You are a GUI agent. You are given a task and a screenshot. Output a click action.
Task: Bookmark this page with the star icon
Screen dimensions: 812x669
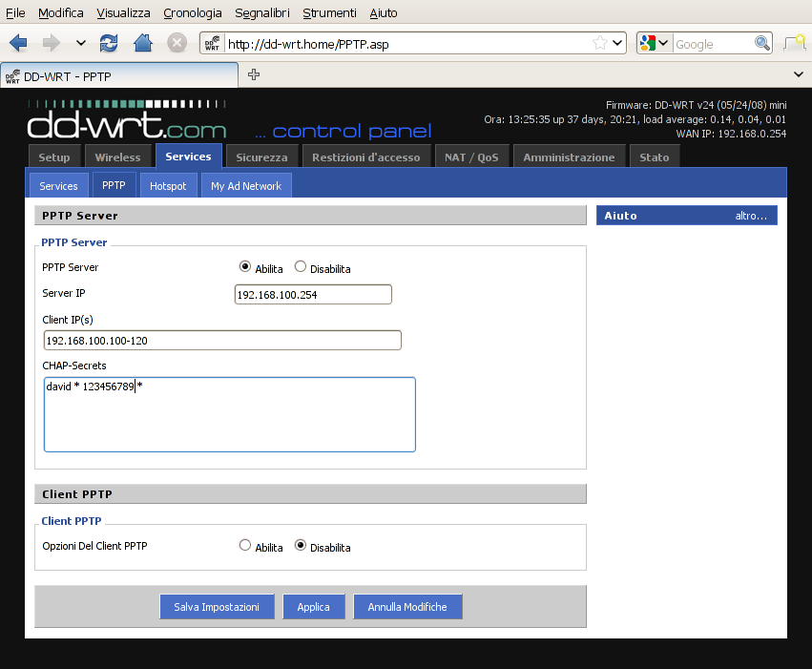coord(599,43)
